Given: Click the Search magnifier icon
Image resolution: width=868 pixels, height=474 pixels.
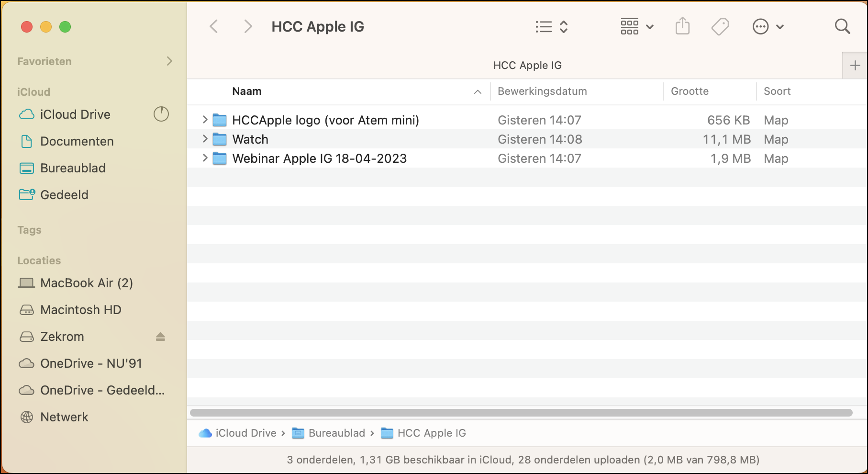Looking at the screenshot, I should [x=842, y=26].
